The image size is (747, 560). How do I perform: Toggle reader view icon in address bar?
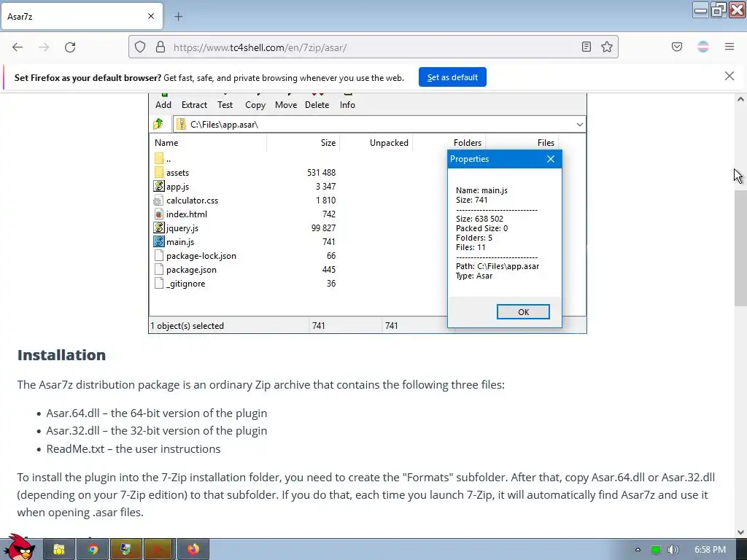[x=587, y=47]
